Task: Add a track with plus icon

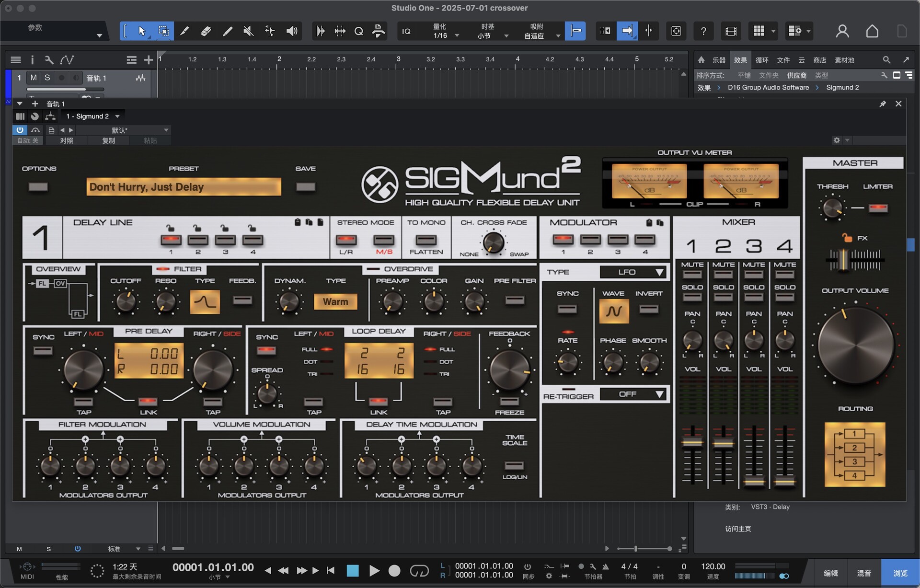Action: click(x=149, y=60)
